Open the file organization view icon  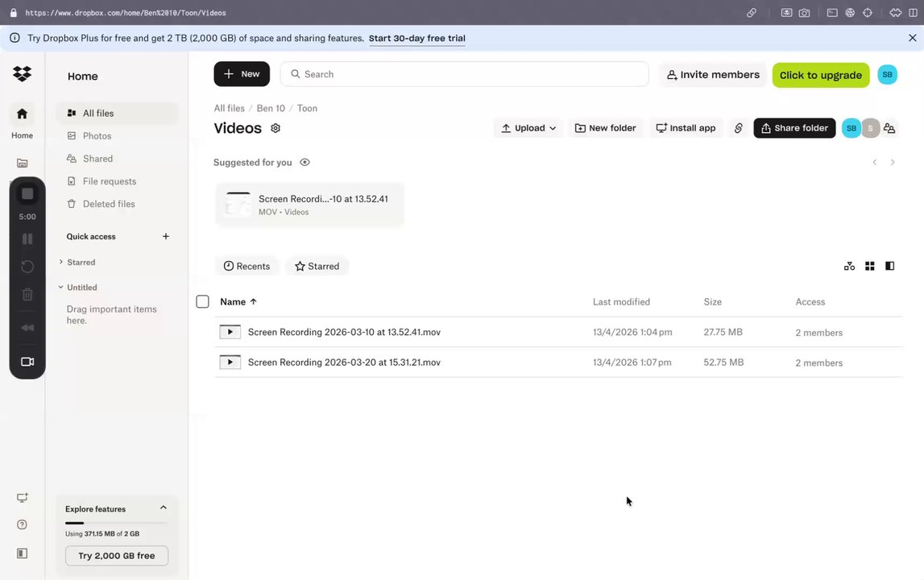pos(849,266)
